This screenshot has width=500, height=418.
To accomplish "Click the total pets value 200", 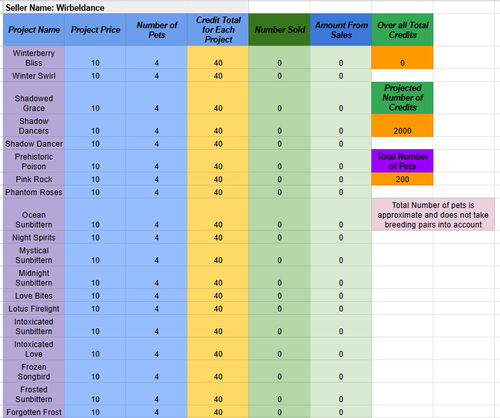I will (402, 179).
